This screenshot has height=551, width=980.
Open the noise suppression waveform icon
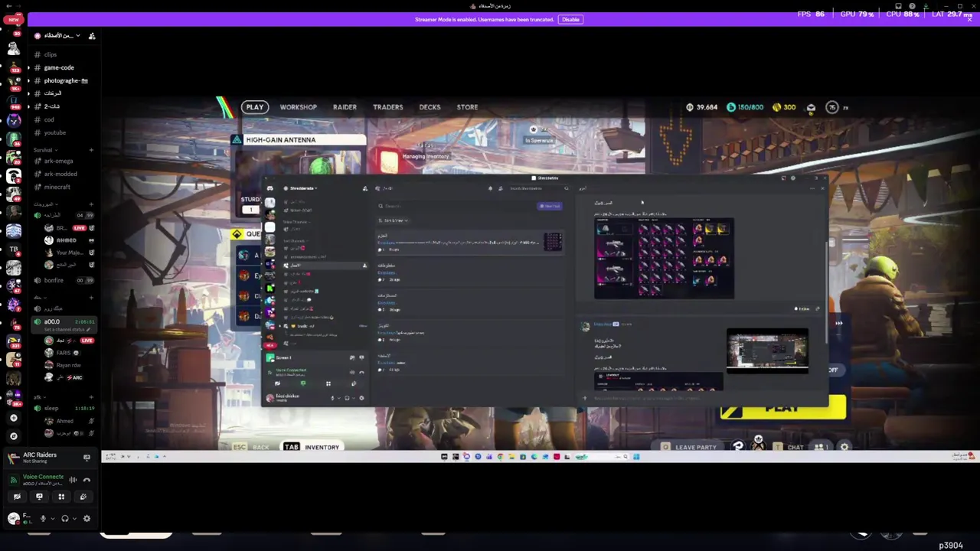pyautogui.click(x=73, y=480)
